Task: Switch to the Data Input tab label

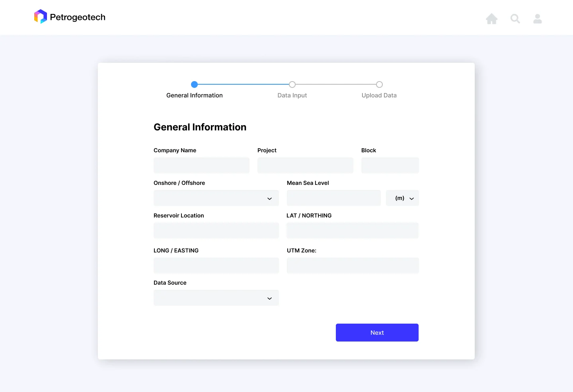Action: click(x=292, y=95)
